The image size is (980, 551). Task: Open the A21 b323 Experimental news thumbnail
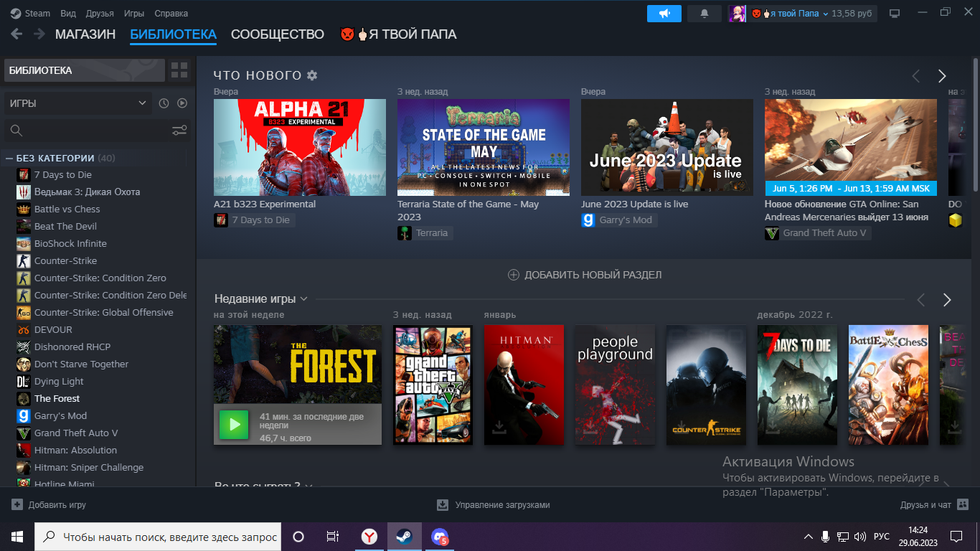coord(300,147)
